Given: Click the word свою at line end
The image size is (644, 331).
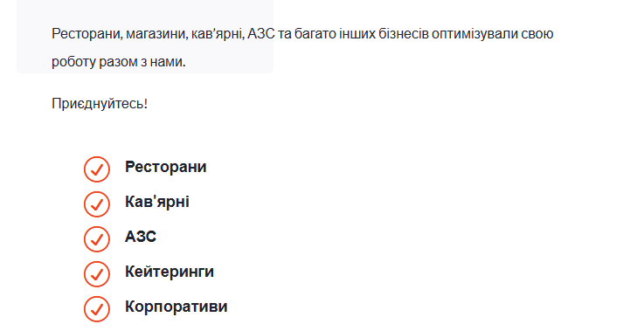Looking at the screenshot, I should coord(537,34).
